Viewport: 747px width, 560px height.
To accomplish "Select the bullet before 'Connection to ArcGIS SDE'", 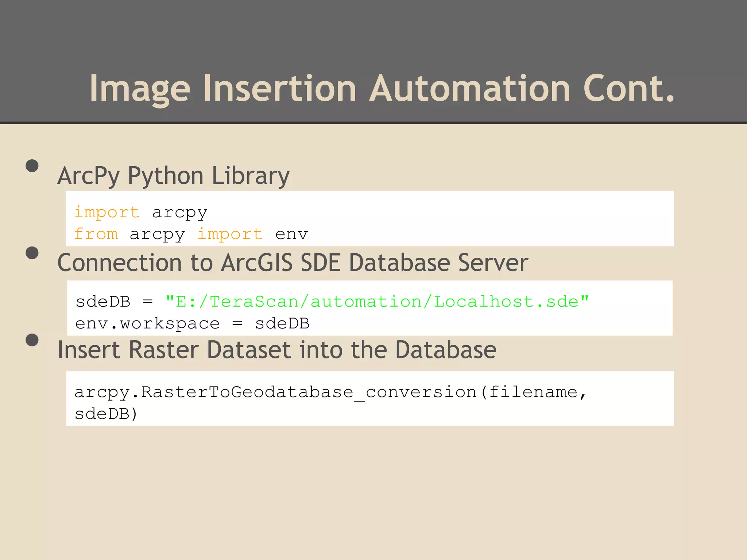I will [32, 253].
